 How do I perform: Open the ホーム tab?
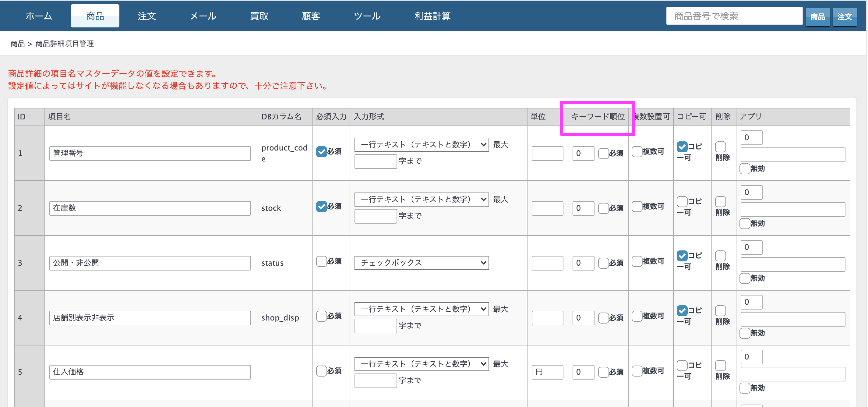tap(39, 16)
